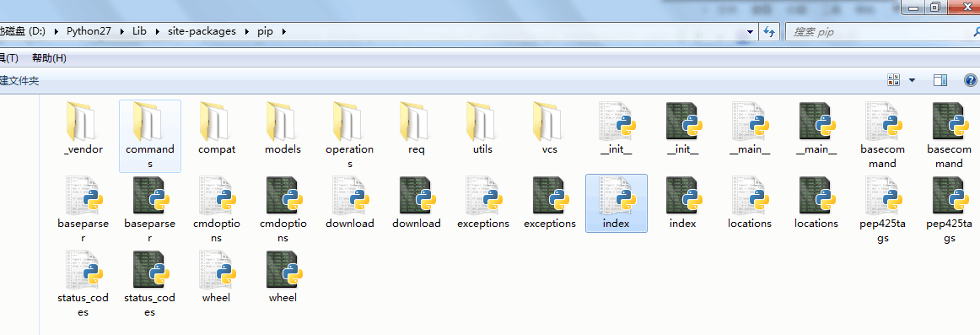Click the pip breadcrumb in address bar

tap(265, 31)
